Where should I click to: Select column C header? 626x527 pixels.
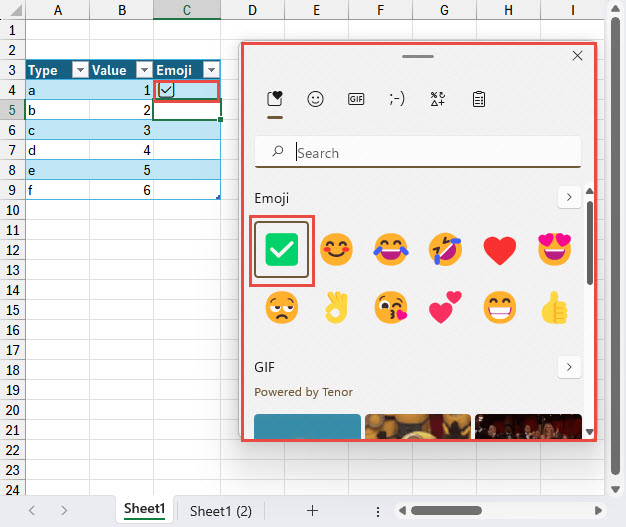click(187, 10)
